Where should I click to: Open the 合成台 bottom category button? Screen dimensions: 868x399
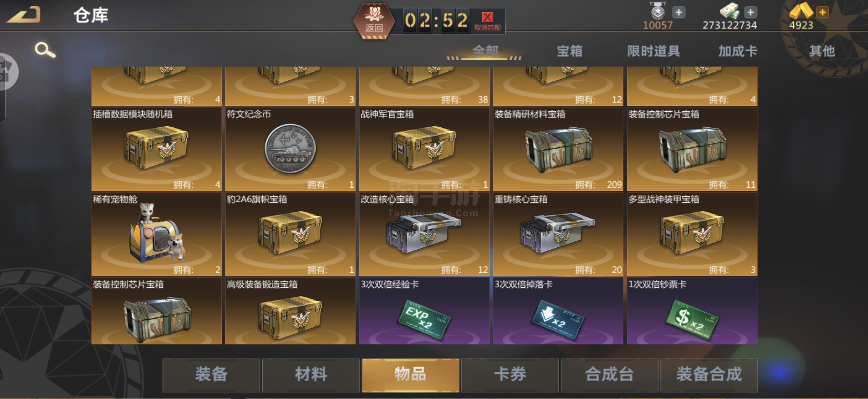pos(609,375)
